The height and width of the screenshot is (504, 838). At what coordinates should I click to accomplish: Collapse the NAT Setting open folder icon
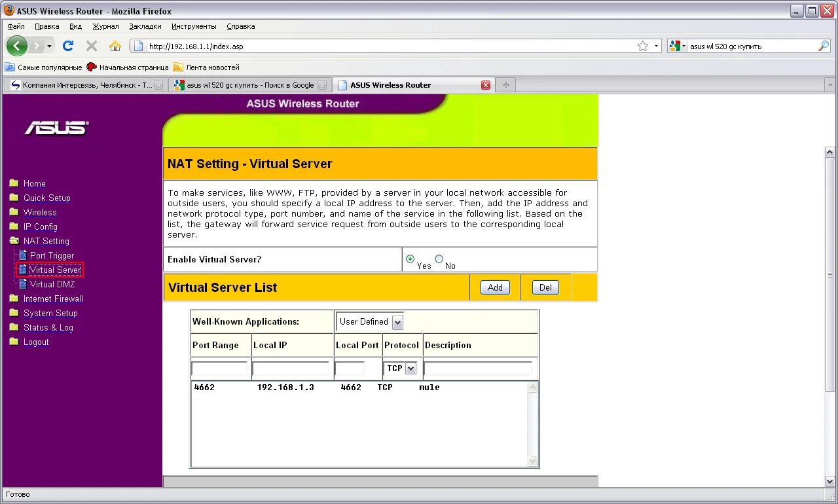pyautogui.click(x=14, y=241)
